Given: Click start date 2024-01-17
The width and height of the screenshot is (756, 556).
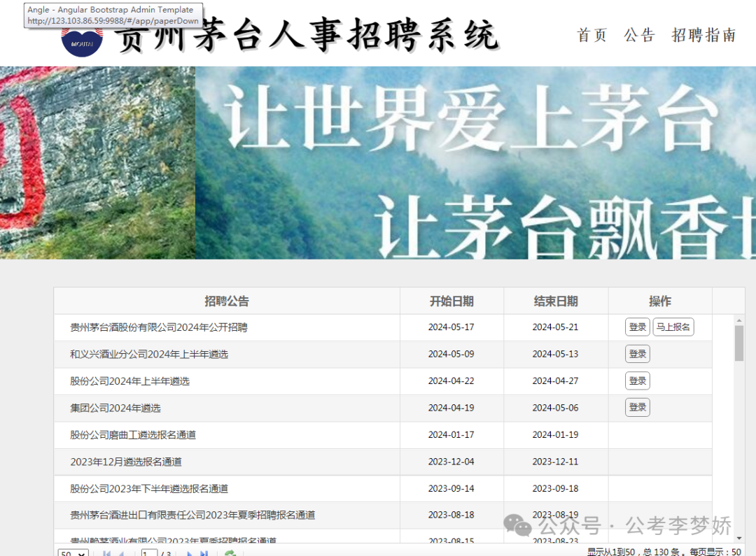Looking at the screenshot, I should pyautogui.click(x=451, y=435).
